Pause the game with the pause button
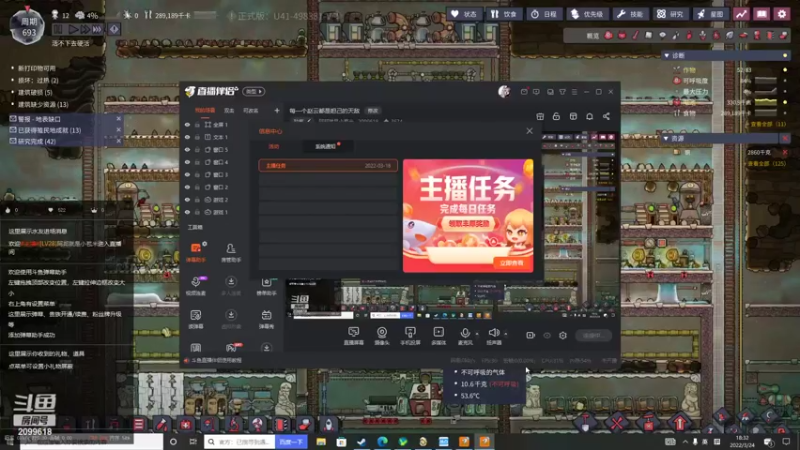The image size is (800, 450). [58, 30]
